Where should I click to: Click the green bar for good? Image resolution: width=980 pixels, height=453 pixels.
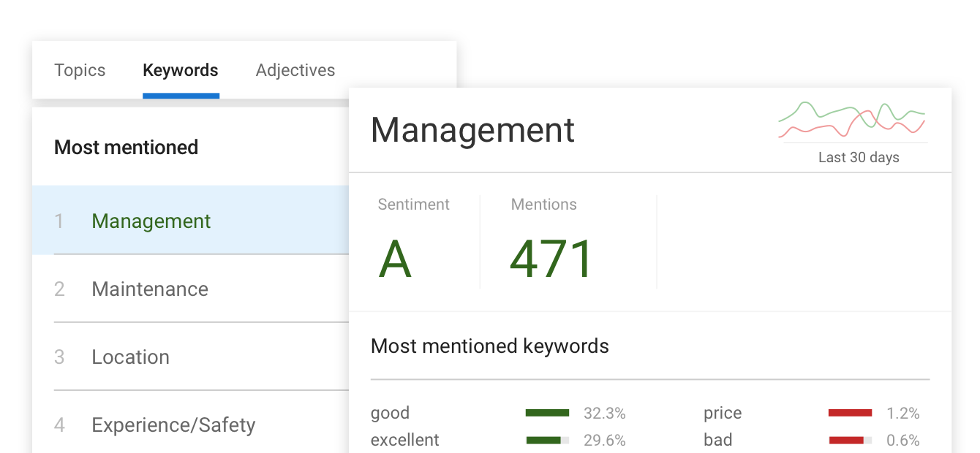point(547,414)
